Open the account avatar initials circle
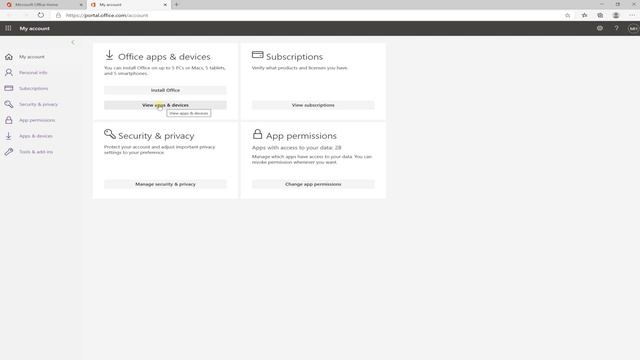 coord(633,29)
